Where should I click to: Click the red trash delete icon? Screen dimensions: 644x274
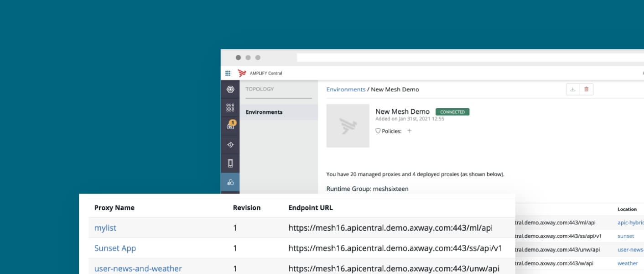point(587,90)
